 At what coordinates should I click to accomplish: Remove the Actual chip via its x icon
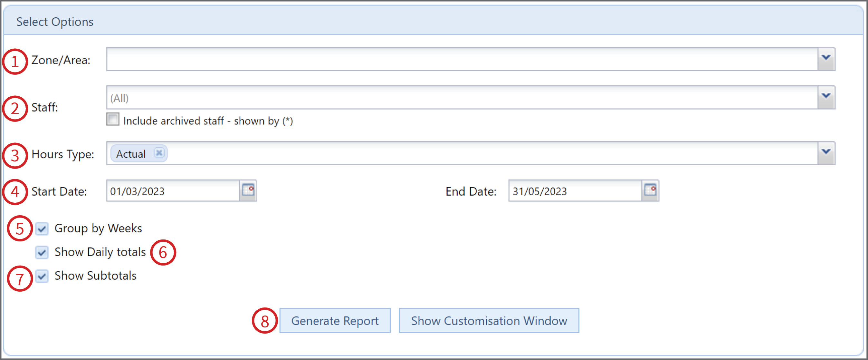[159, 153]
